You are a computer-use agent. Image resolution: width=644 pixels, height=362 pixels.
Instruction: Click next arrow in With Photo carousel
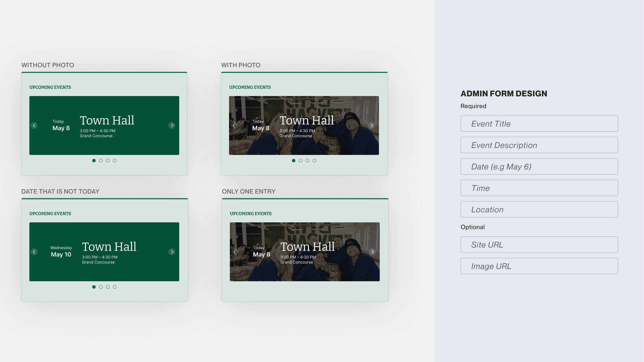(372, 125)
